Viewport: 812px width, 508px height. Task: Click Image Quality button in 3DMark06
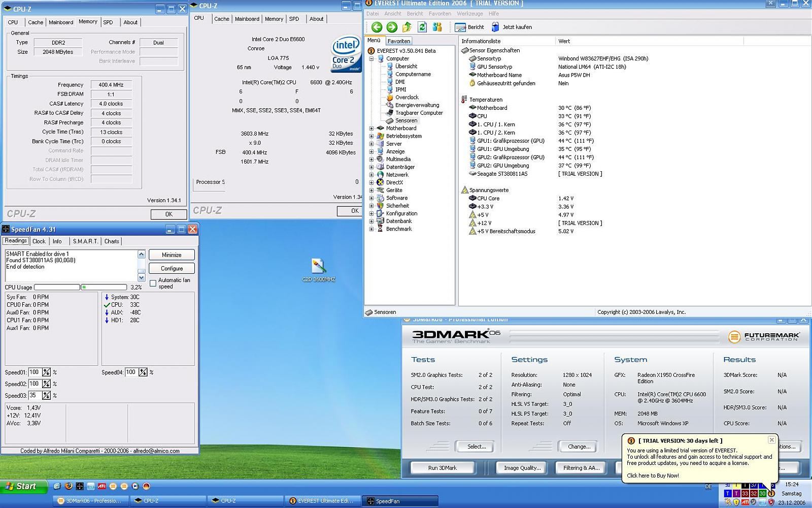click(522, 468)
